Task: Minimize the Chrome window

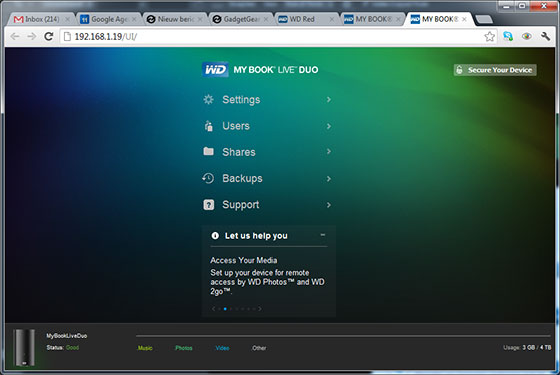Action: [506, 6]
